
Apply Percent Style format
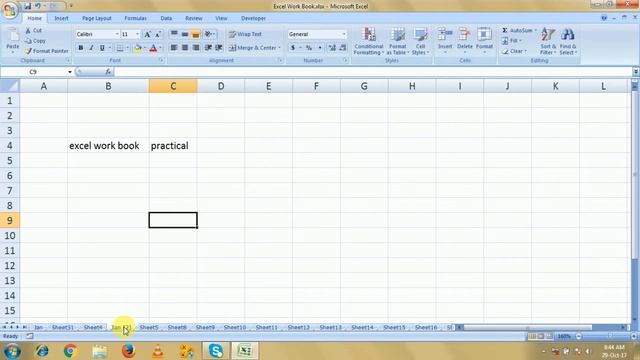coord(309,48)
